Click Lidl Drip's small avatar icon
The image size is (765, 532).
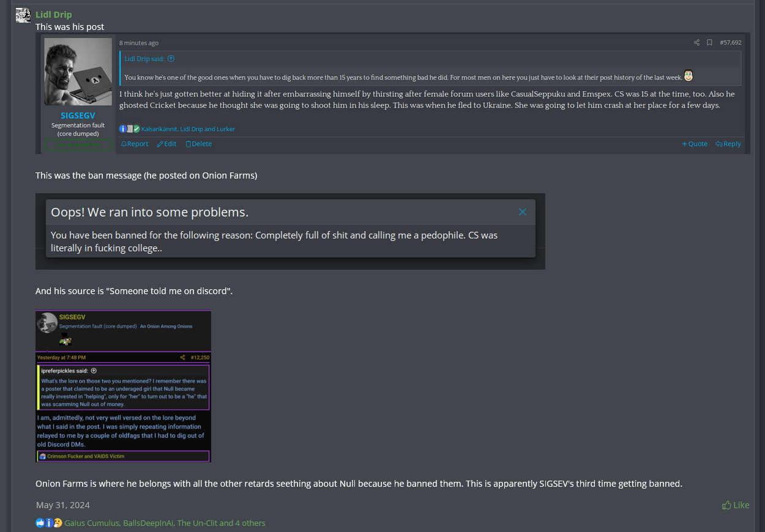point(23,15)
